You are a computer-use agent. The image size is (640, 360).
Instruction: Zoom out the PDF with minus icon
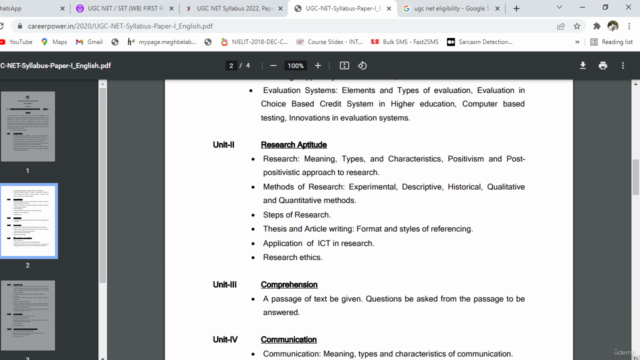coord(273,66)
